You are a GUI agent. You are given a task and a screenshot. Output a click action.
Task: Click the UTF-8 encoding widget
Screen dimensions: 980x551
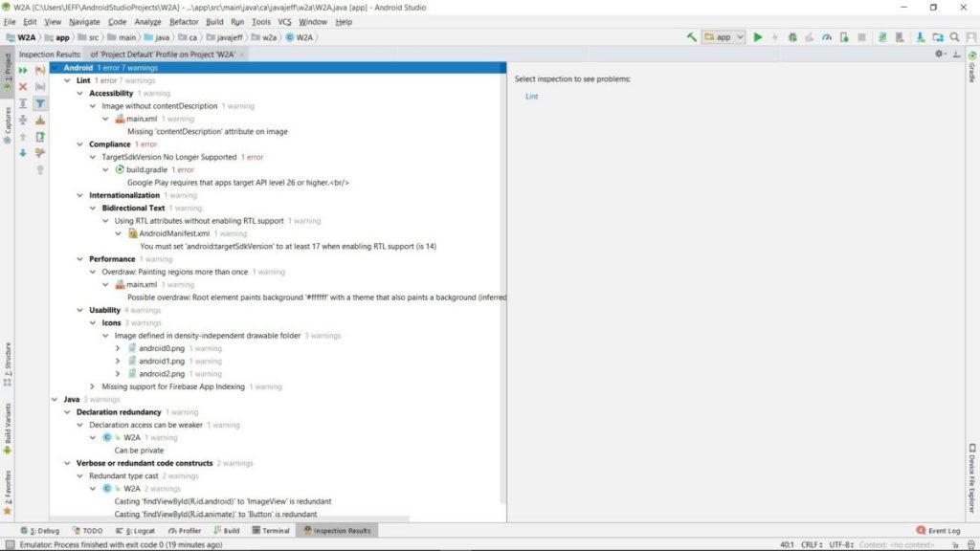841,544
